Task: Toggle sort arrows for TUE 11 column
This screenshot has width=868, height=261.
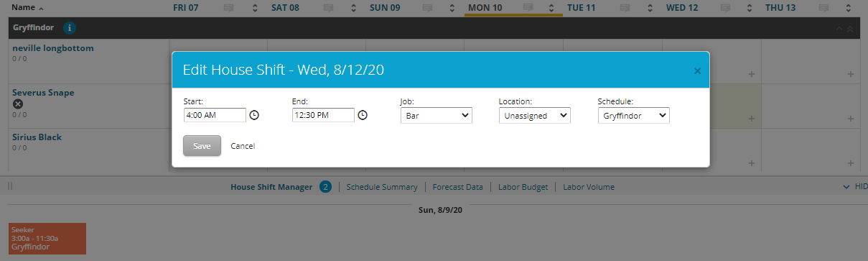Action: pos(649,8)
